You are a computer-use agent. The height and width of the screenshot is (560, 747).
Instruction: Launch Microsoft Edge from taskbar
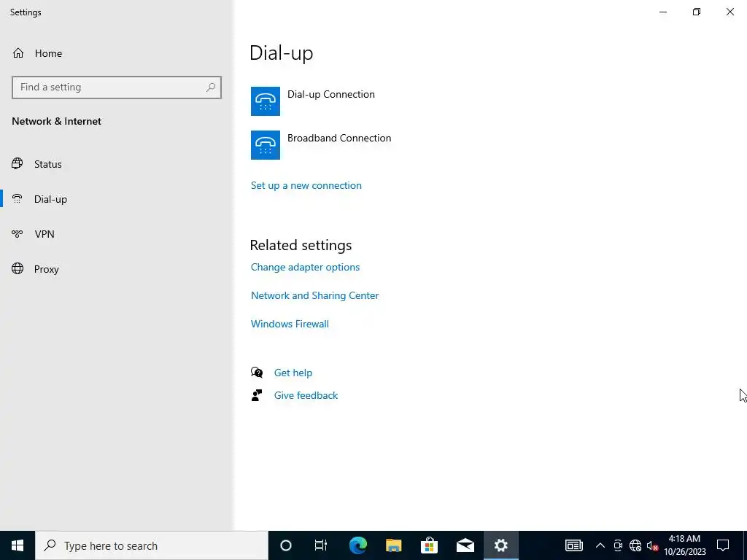(357, 545)
